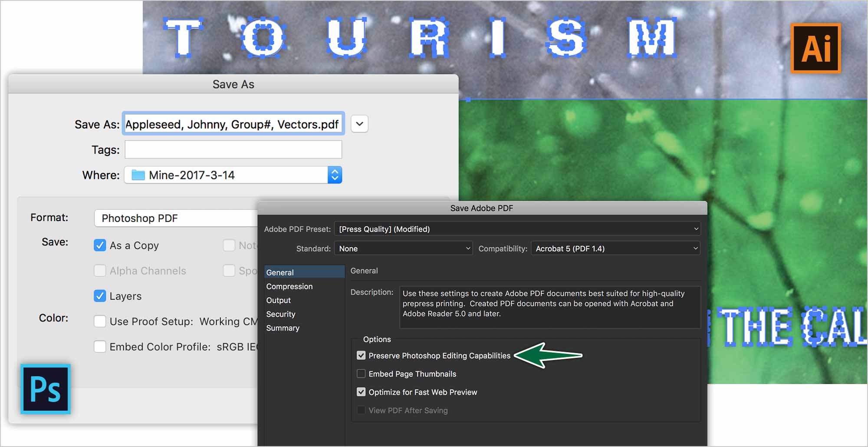Viewport: 868px width, 447px height.
Task: Open the Where folder location dropdown
Action: coord(233,175)
